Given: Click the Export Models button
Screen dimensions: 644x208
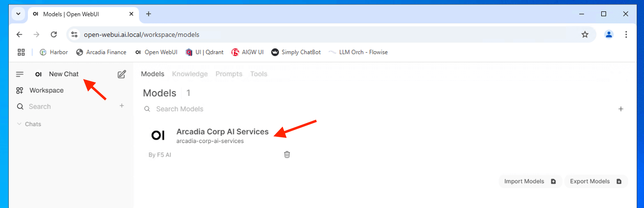Looking at the screenshot, I should 596,181.
